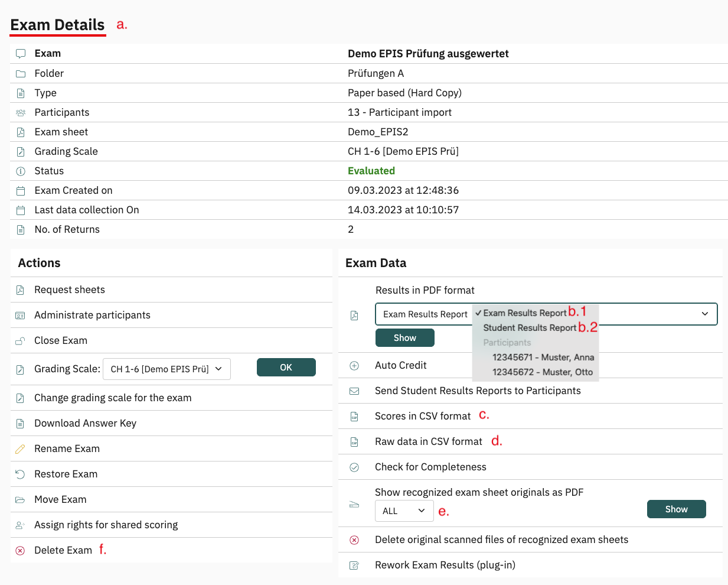Click the red X icon for deleting scanned files
Screen dimensions: 728x585
point(354,540)
